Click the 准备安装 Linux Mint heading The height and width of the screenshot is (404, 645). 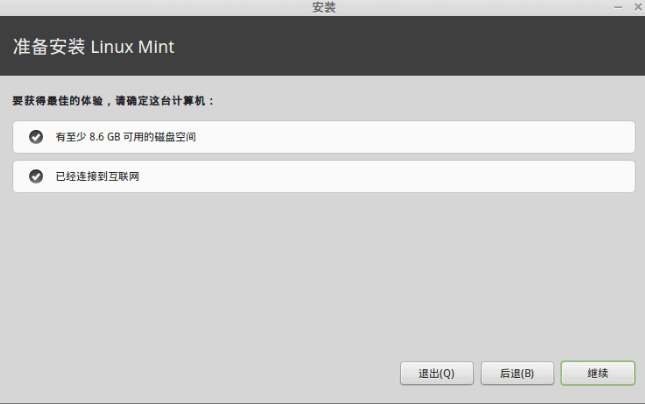click(x=100, y=47)
